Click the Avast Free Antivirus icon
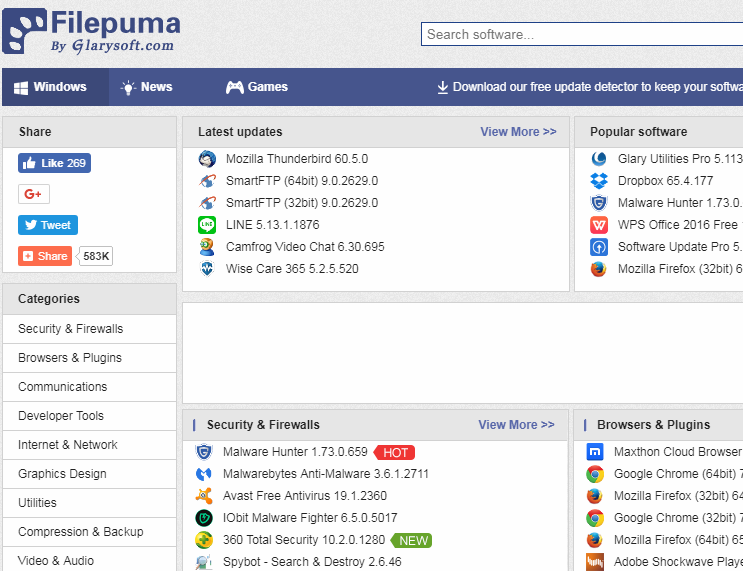This screenshot has width=743, height=571. [x=204, y=496]
